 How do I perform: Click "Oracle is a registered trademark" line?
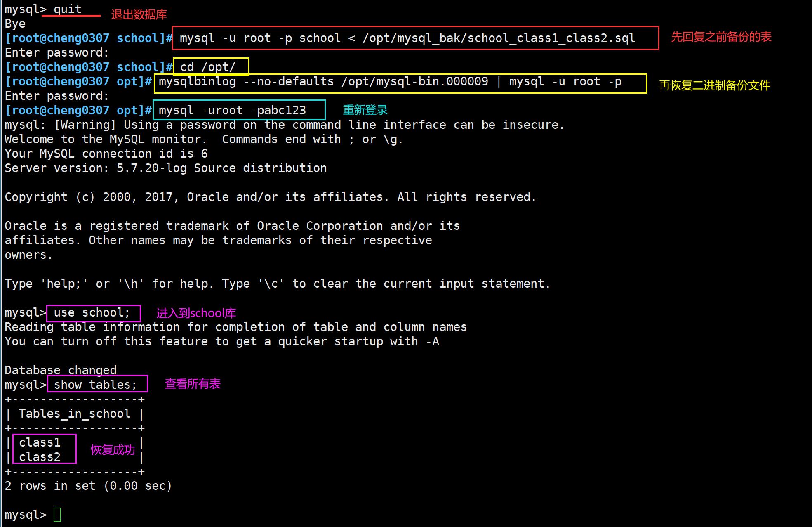point(232,226)
